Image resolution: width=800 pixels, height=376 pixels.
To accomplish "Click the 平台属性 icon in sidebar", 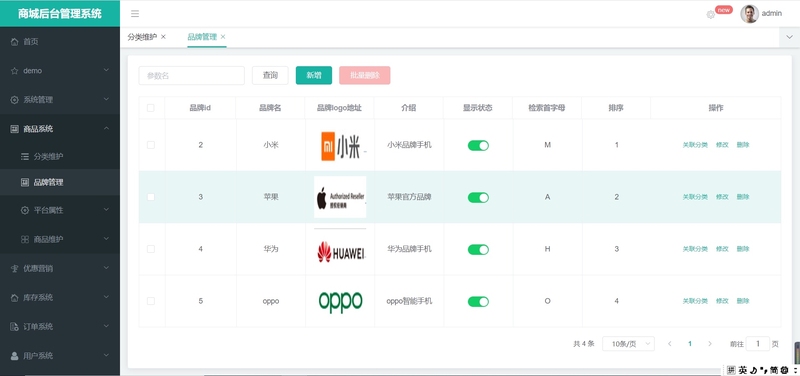I will 24,210.
